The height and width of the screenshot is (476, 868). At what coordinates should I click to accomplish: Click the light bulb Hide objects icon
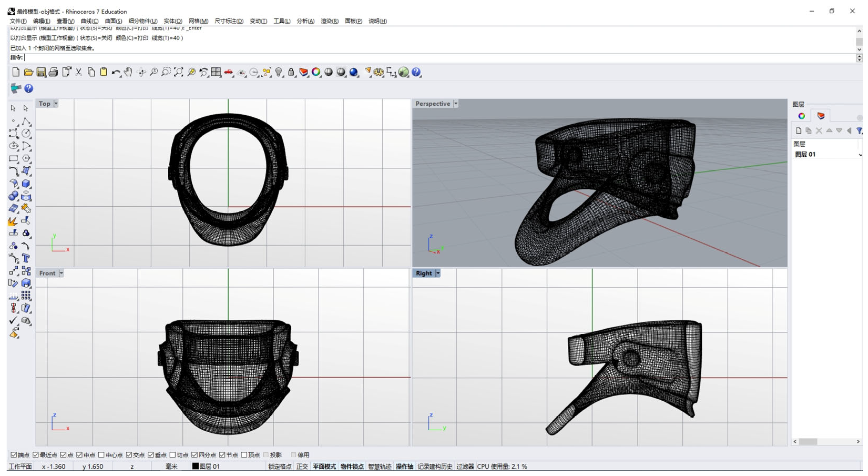[278, 72]
